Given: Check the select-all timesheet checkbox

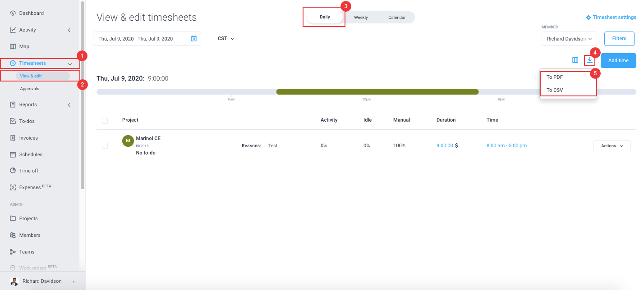Looking at the screenshot, I should coord(105,121).
